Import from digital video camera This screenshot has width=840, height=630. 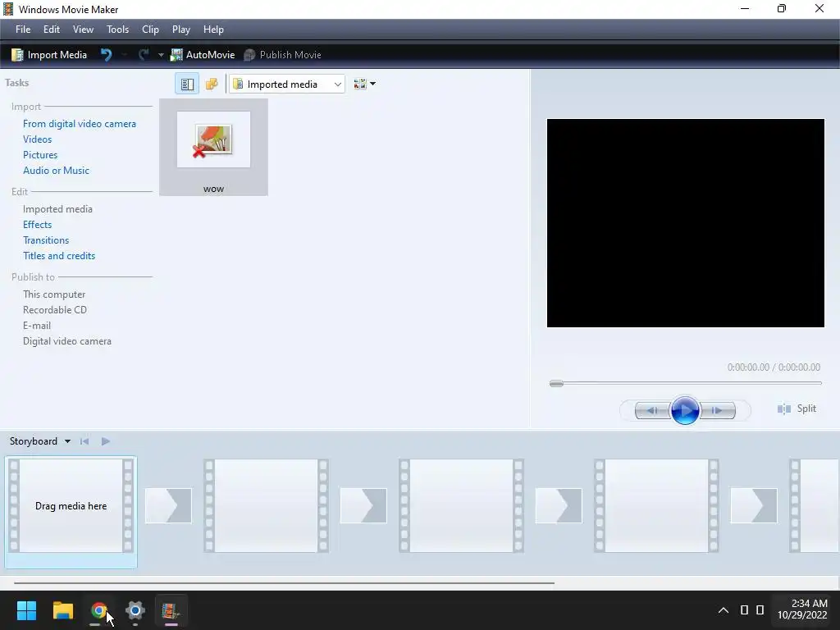coord(80,124)
